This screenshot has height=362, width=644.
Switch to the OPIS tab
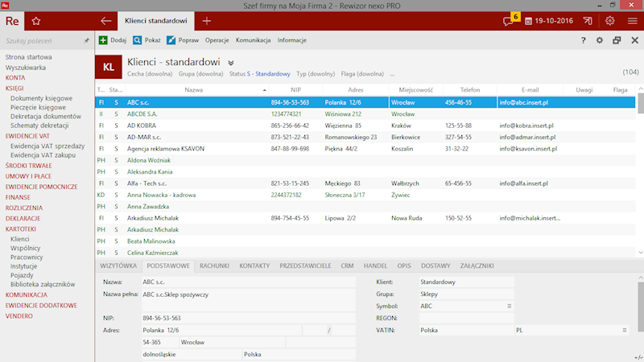click(x=404, y=266)
